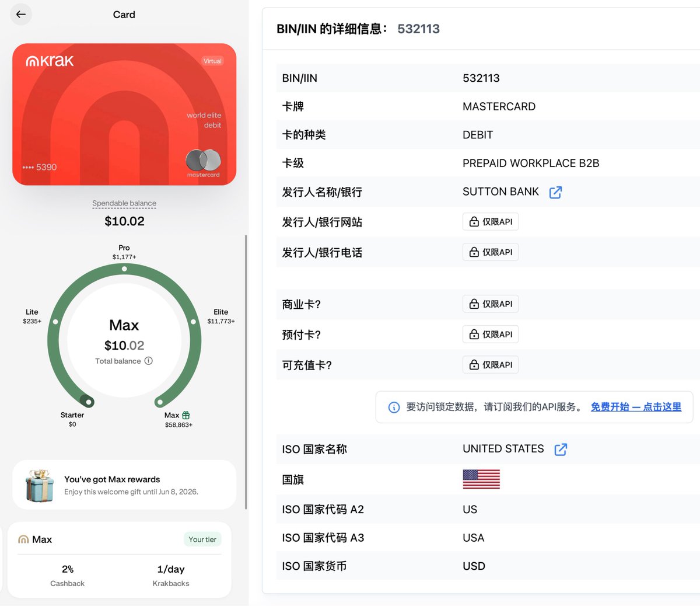Click the United States flag image
This screenshot has height=606, width=700.
tap(481, 479)
